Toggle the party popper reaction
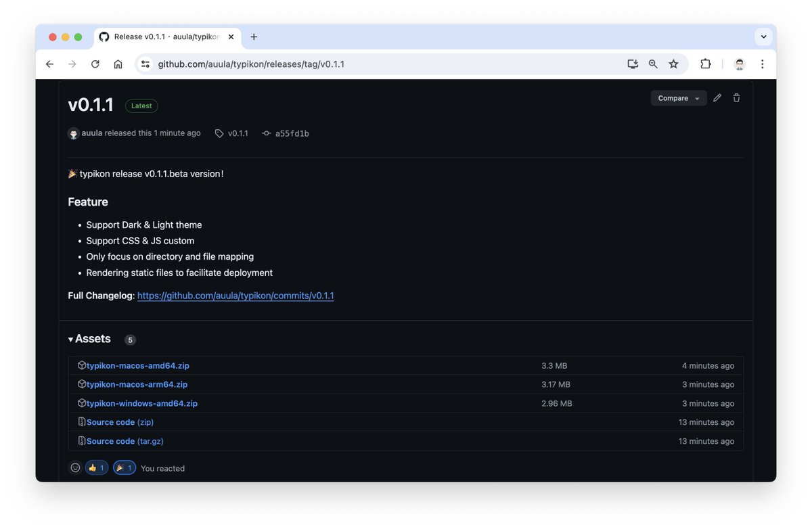Screen dimensions: 812x529 click(x=125, y=467)
